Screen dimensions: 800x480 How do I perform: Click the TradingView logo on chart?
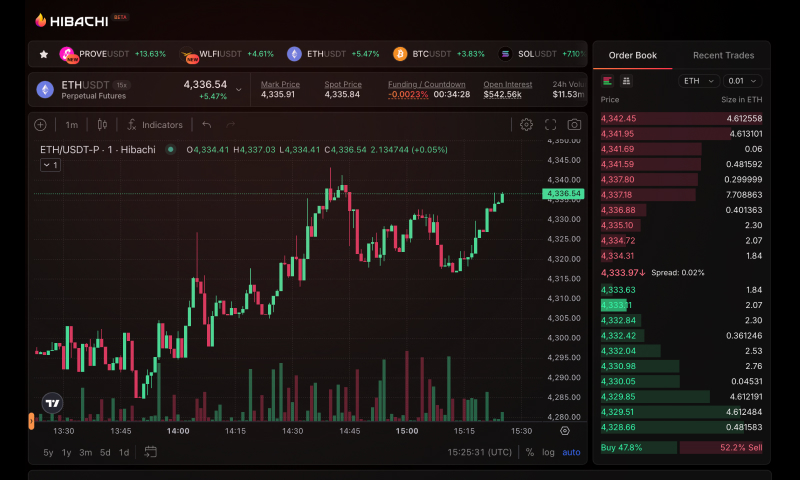(52, 403)
